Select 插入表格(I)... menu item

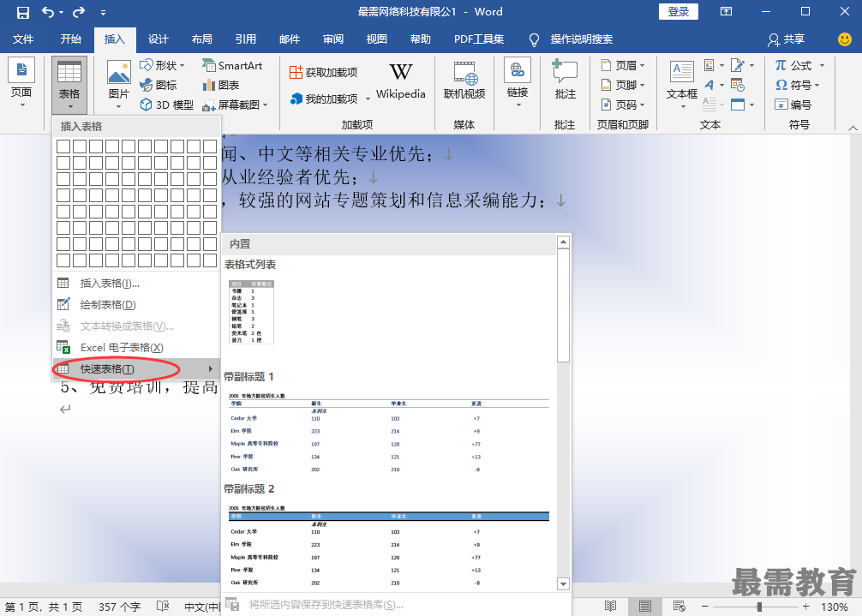(136, 283)
